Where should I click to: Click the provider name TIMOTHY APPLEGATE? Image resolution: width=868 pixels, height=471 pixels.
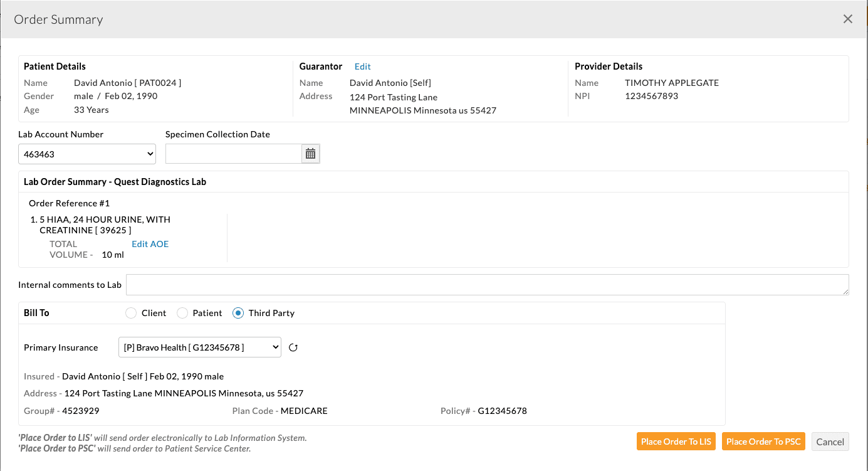(x=671, y=83)
